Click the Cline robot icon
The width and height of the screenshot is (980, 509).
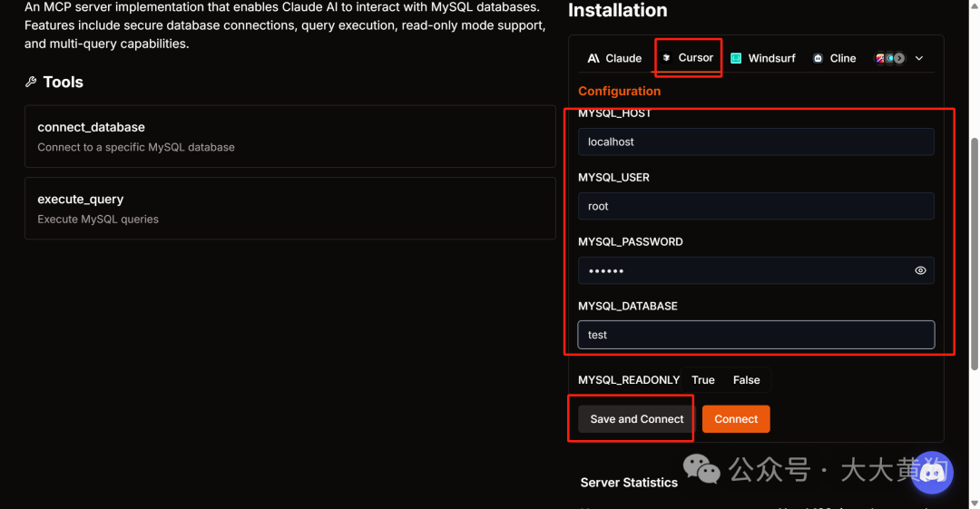point(818,58)
